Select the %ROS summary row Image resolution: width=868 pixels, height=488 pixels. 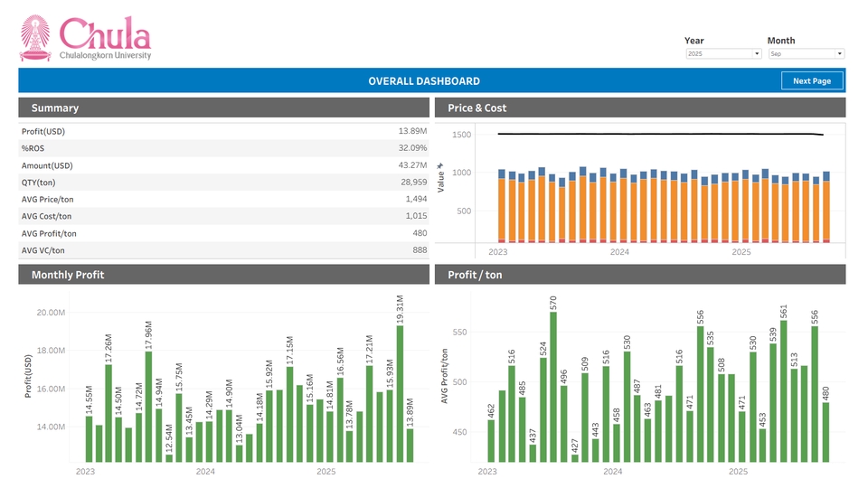(223, 148)
